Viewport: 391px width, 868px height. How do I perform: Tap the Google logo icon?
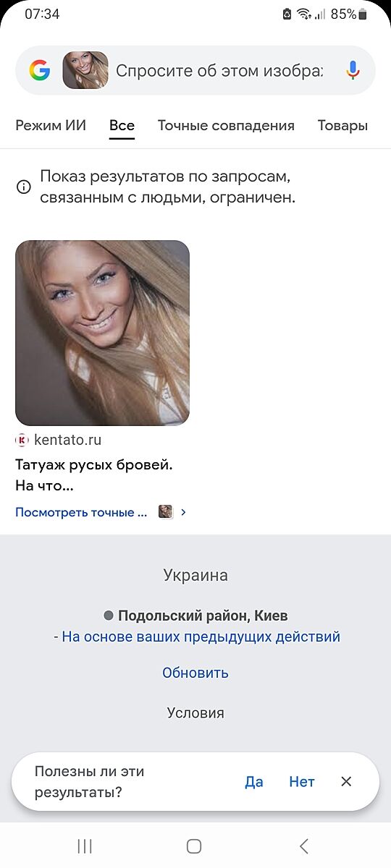click(39, 70)
